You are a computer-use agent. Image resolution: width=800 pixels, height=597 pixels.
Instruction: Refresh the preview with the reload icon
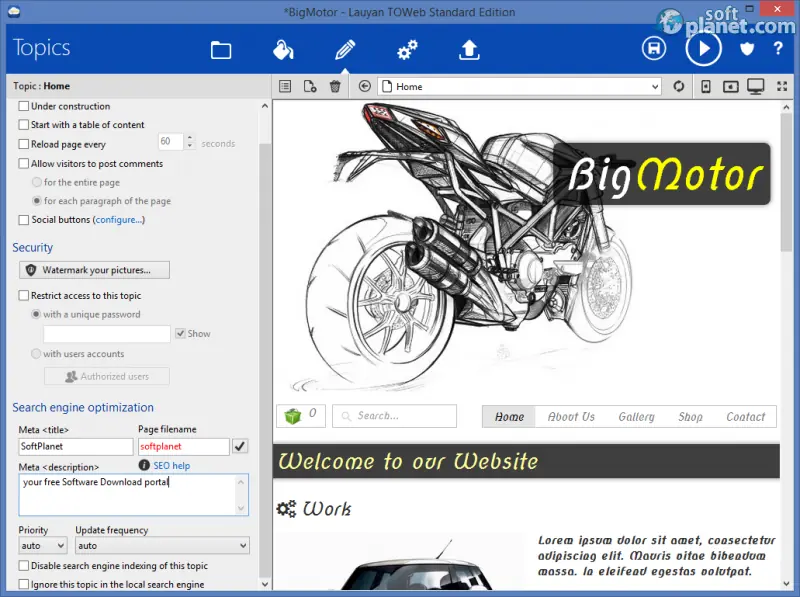pyautogui.click(x=679, y=86)
